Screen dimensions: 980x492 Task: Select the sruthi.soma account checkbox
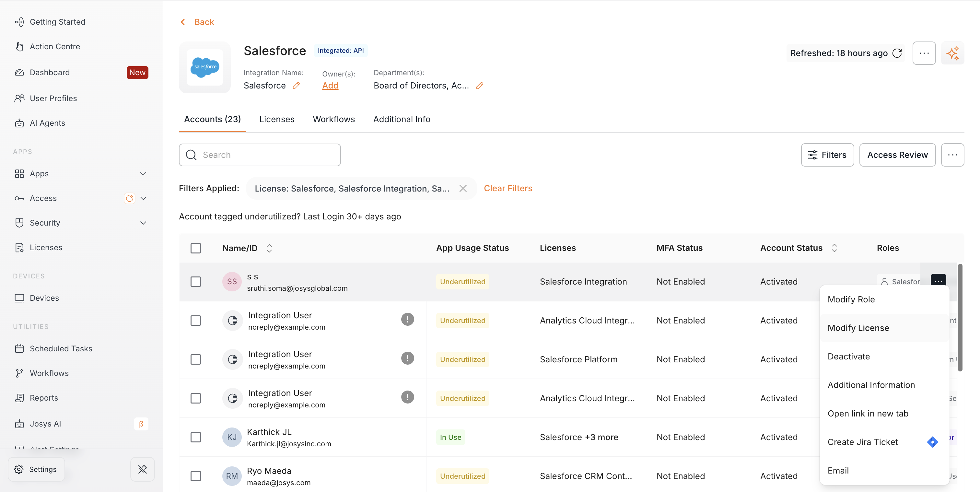click(x=196, y=282)
